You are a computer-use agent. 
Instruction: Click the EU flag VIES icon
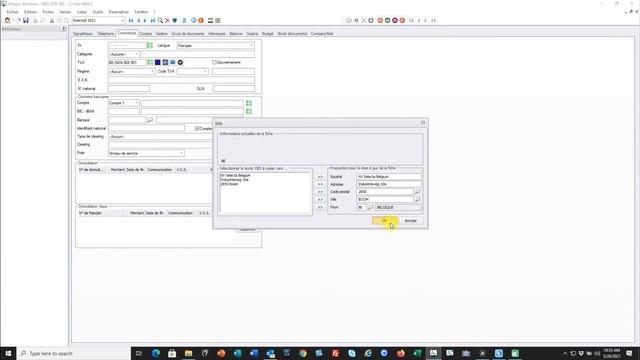point(158,62)
